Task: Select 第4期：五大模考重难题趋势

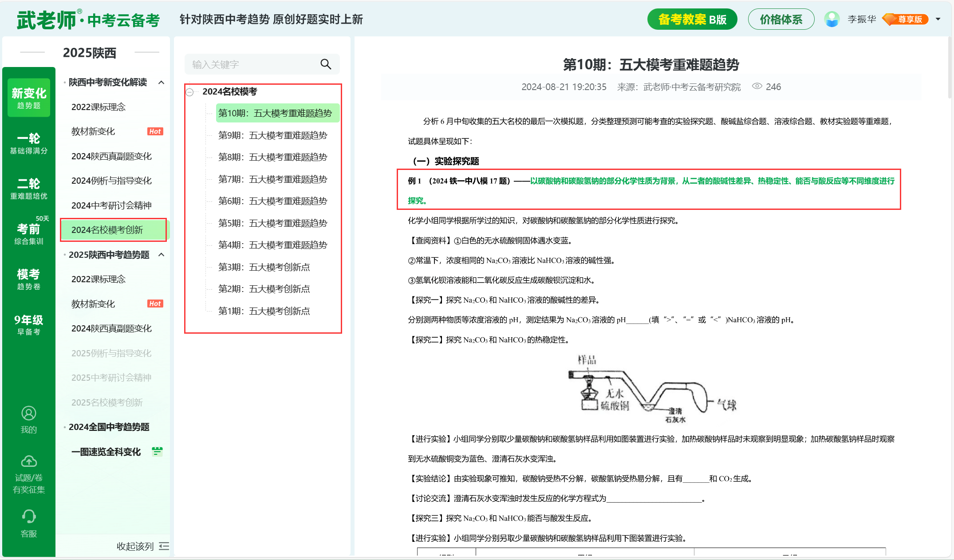Action: pyautogui.click(x=272, y=245)
